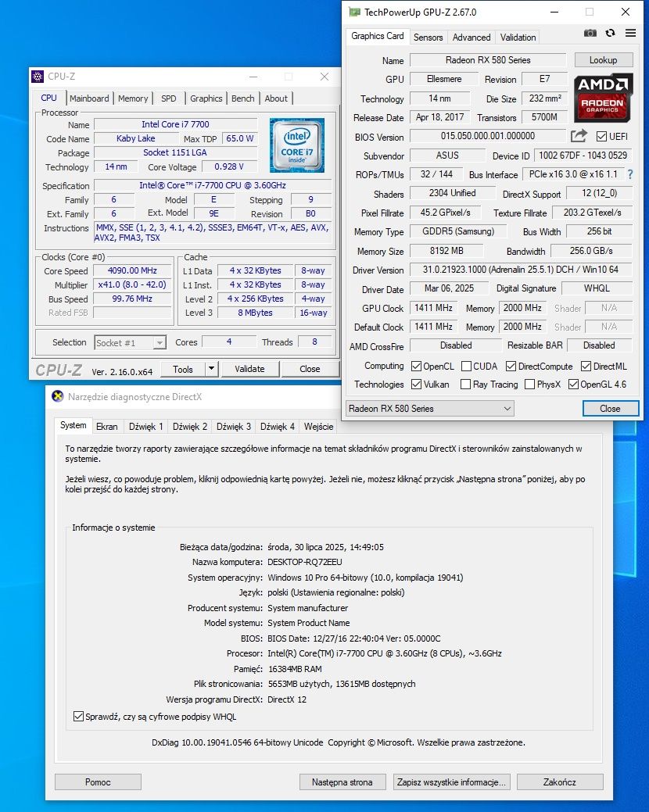Image resolution: width=649 pixels, height=812 pixels.
Task: Open the About tab in CPU-Z
Action: pyautogui.click(x=276, y=98)
